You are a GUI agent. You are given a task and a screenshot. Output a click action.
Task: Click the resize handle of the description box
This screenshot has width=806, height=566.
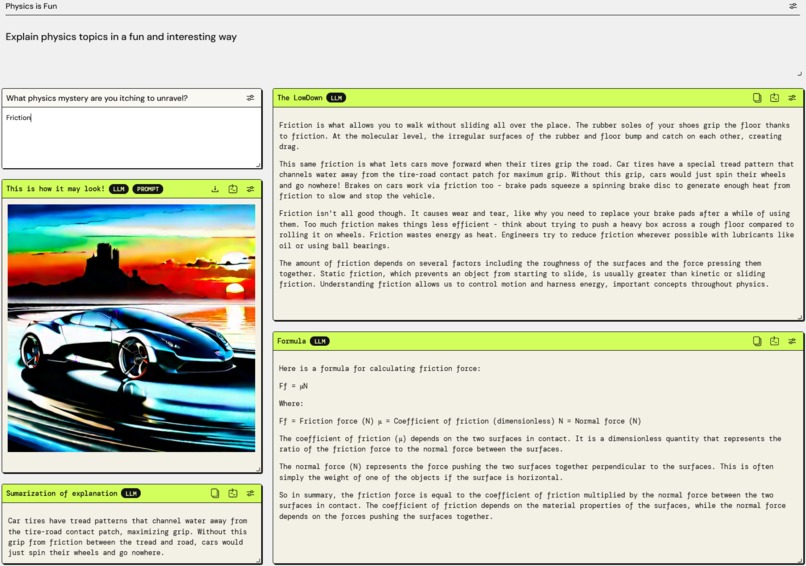[x=799, y=74]
